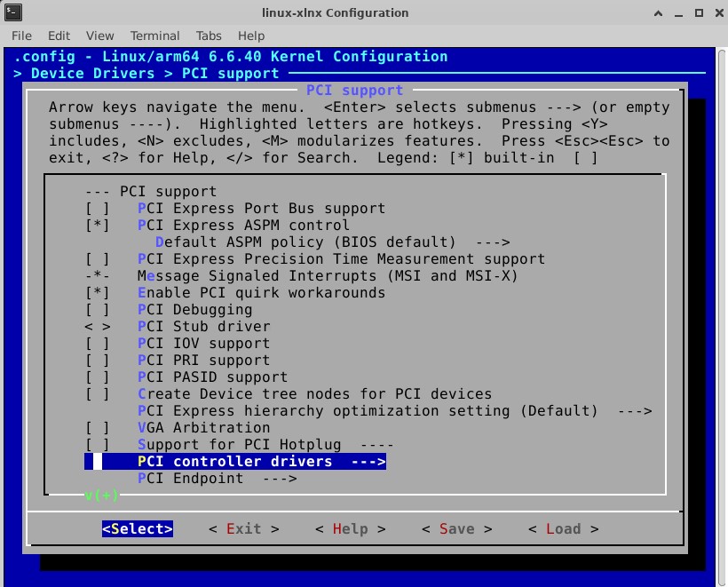
Task: Enable PCI IOV support
Action: (98, 344)
